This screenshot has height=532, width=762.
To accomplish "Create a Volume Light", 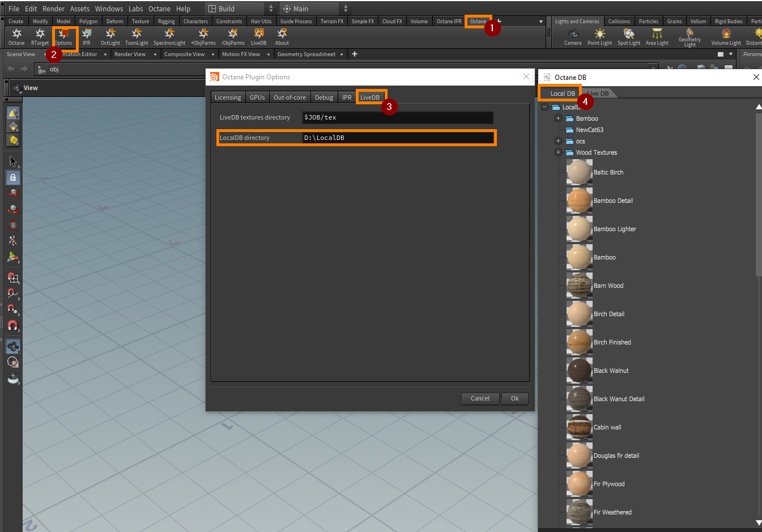I will pos(726,37).
